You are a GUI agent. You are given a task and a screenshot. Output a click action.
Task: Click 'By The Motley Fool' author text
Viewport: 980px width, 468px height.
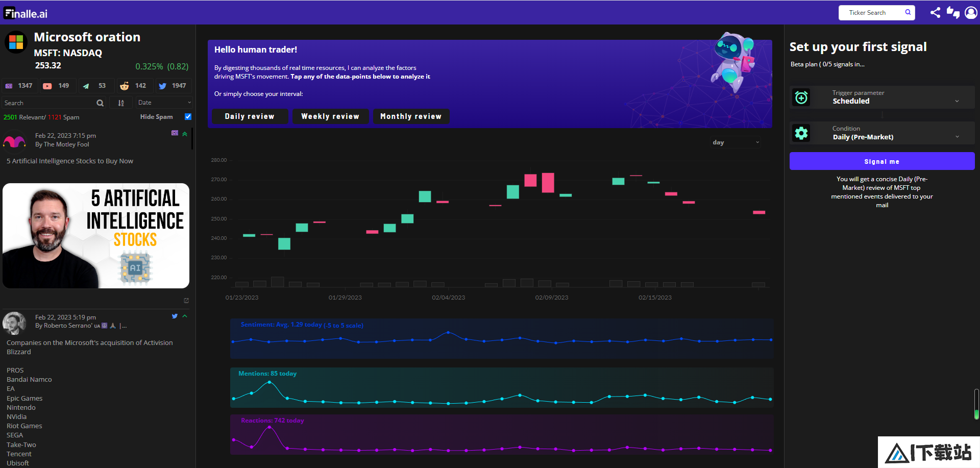[62, 144]
